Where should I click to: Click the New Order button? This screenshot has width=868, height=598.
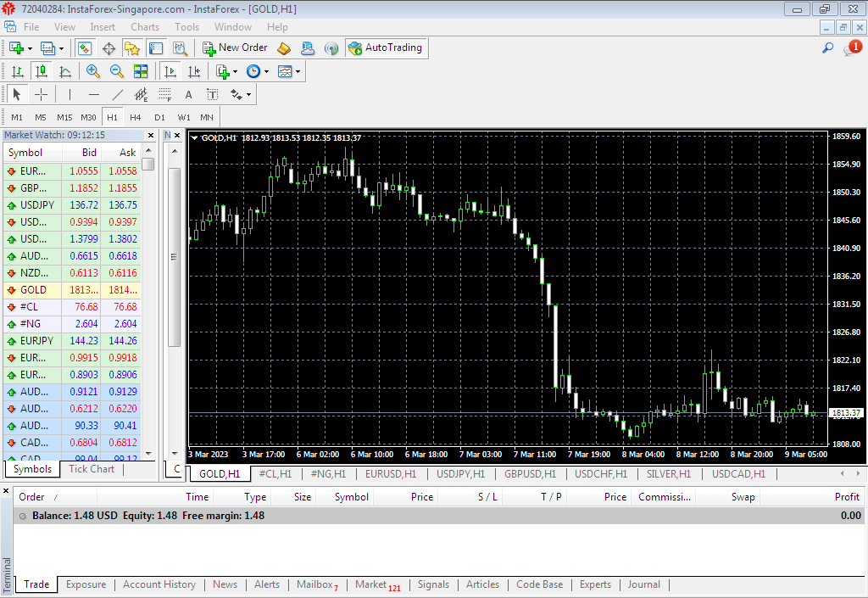point(236,48)
